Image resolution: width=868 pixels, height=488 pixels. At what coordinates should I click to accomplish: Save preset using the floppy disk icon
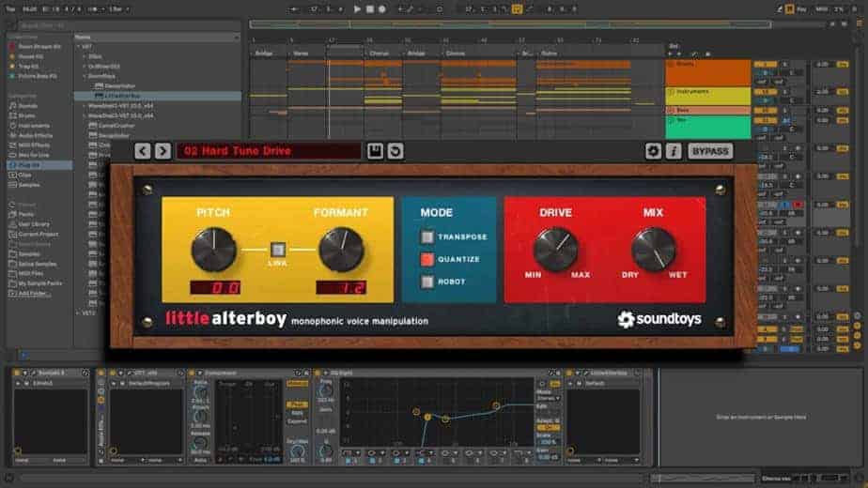click(375, 151)
